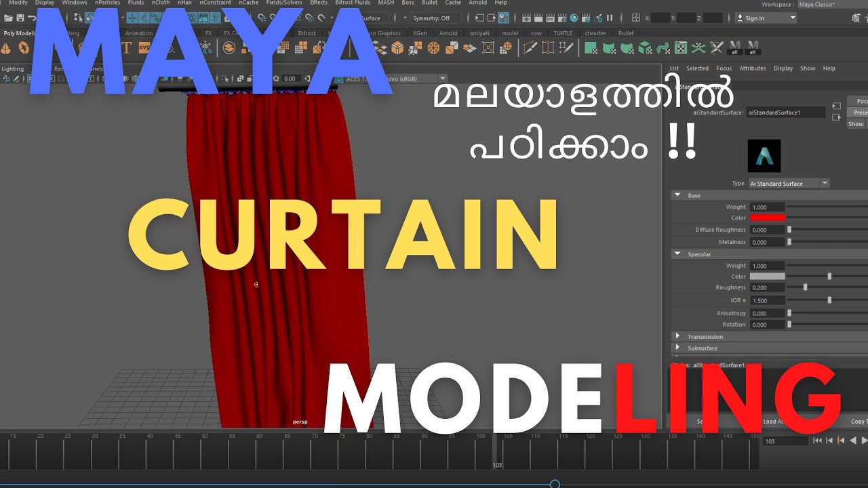Adjust the Specular Roughness slider handle
Screen dimensions: 868x488
(x=805, y=287)
